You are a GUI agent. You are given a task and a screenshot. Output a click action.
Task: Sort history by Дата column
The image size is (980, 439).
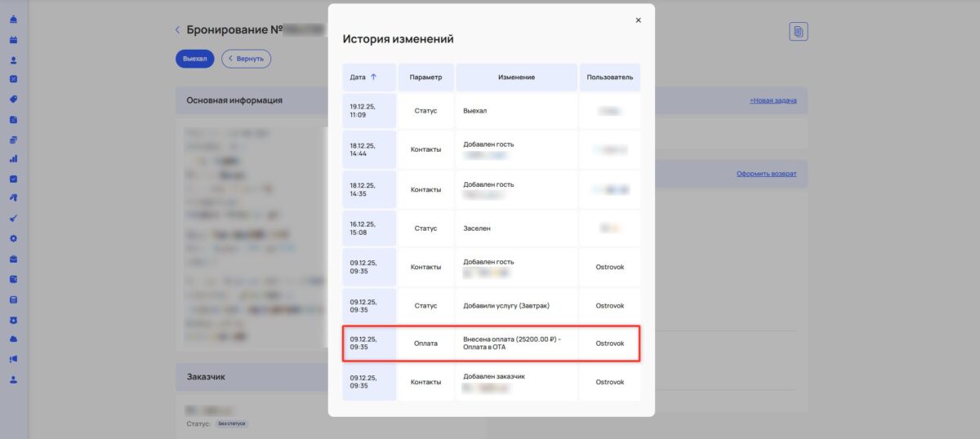coord(369,77)
